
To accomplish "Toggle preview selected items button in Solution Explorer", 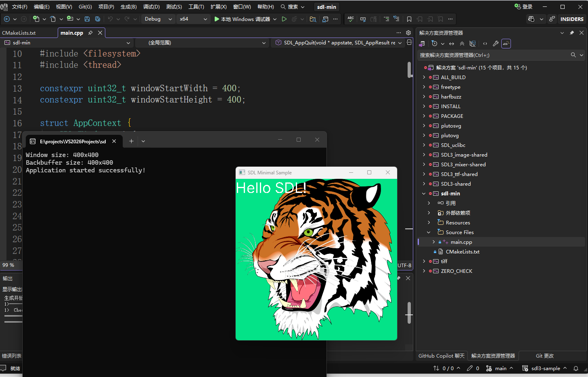I will [x=506, y=44].
